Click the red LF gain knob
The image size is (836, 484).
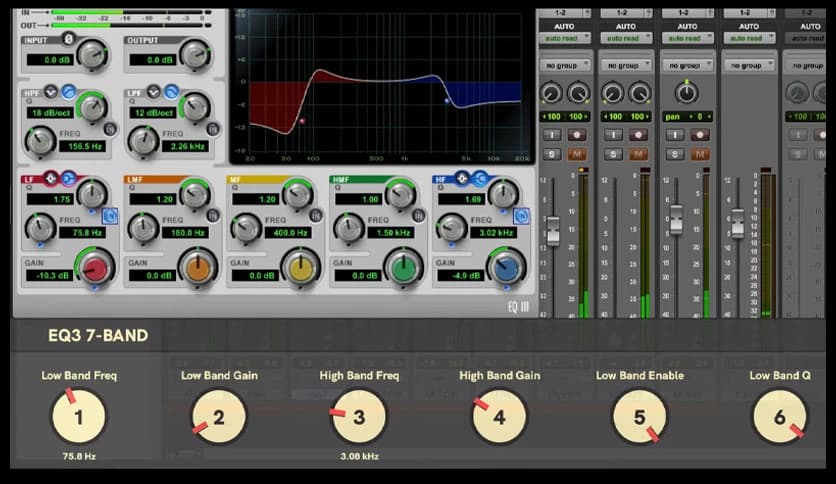(x=96, y=268)
